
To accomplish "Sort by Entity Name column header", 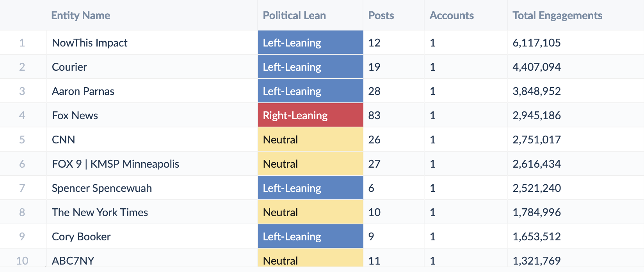I will click(x=81, y=16).
